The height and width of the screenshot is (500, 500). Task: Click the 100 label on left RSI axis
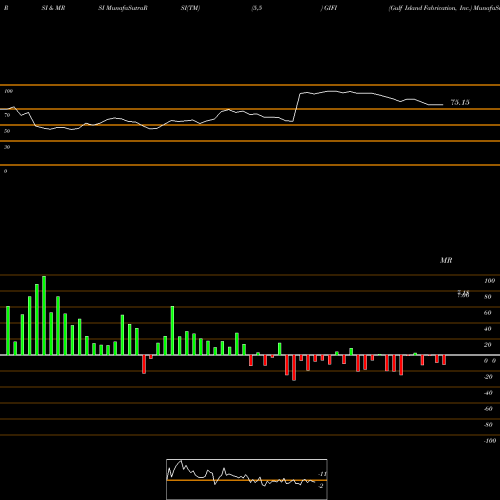(x=8, y=91)
